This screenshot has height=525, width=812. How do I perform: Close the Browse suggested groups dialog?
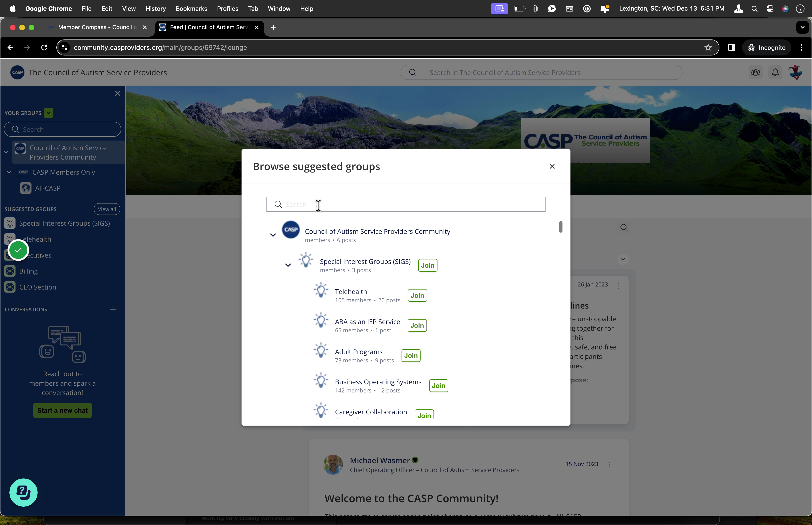[x=552, y=166]
